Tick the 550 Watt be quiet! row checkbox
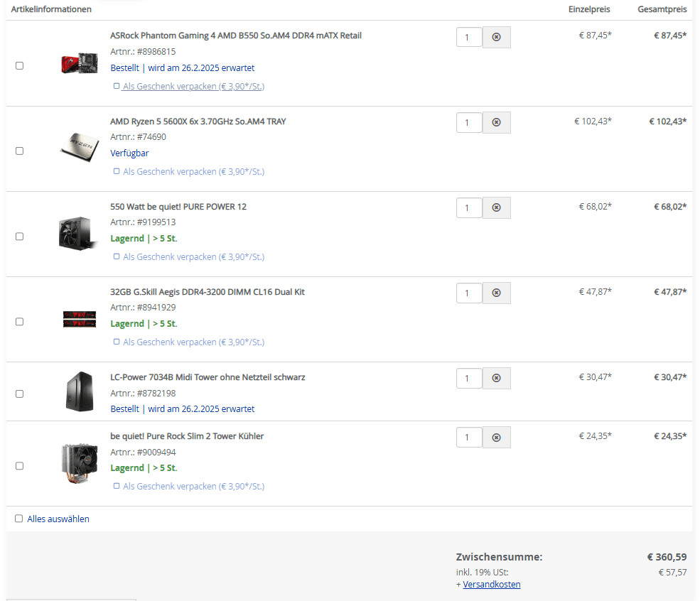This screenshot has height=601, width=700. click(x=20, y=236)
